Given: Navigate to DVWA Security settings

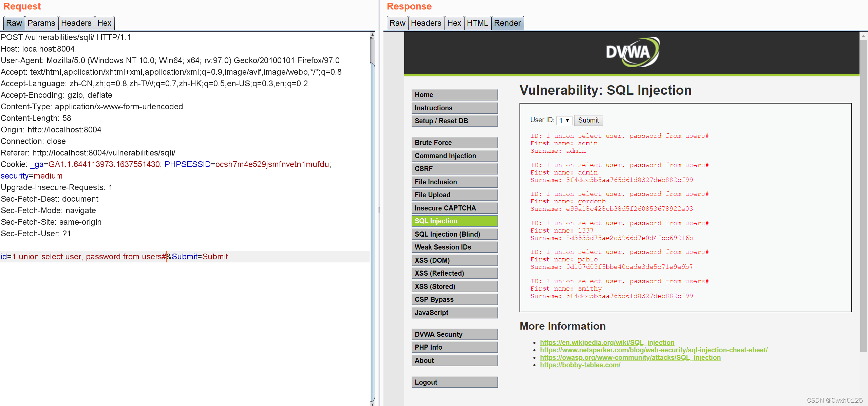Looking at the screenshot, I should click(454, 334).
